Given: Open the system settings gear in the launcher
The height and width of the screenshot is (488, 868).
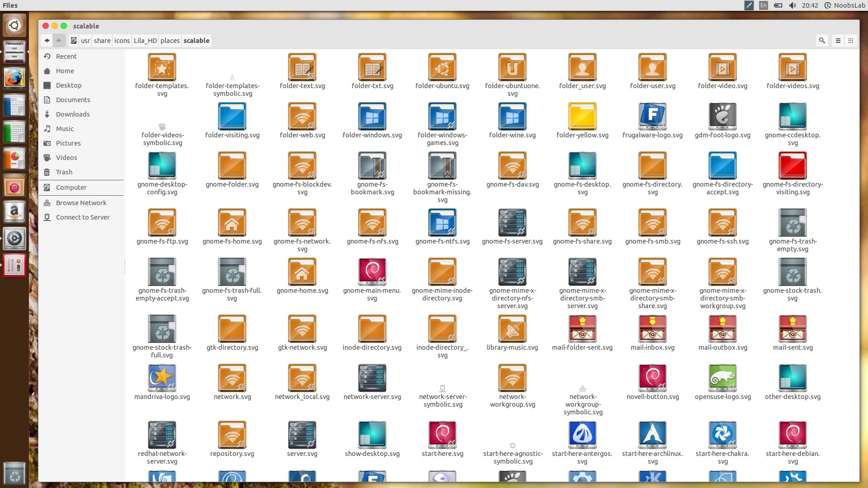Looking at the screenshot, I should click(x=14, y=239).
